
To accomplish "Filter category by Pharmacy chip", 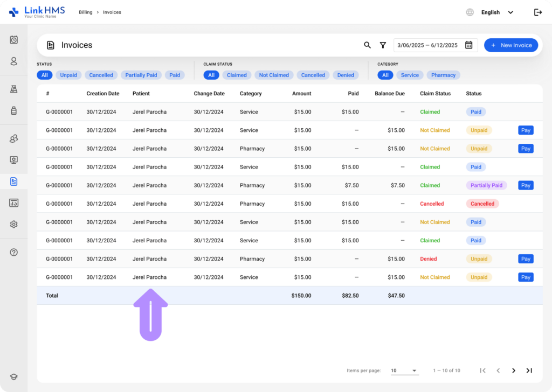I will (x=443, y=75).
